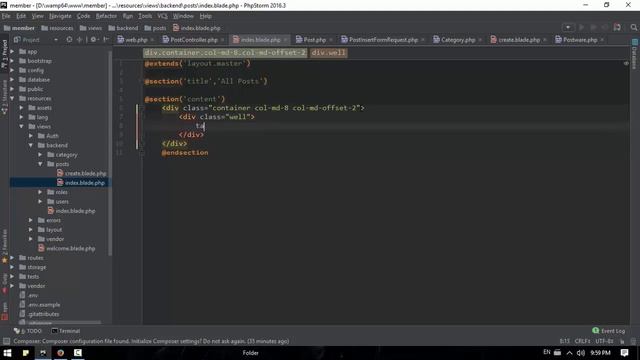Open the Project view selector dropdown
This screenshot has height=360, width=640.
[56, 40]
